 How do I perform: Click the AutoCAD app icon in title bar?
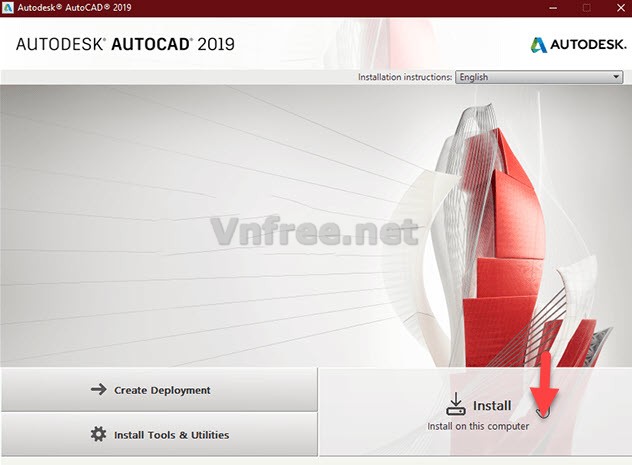(8, 8)
